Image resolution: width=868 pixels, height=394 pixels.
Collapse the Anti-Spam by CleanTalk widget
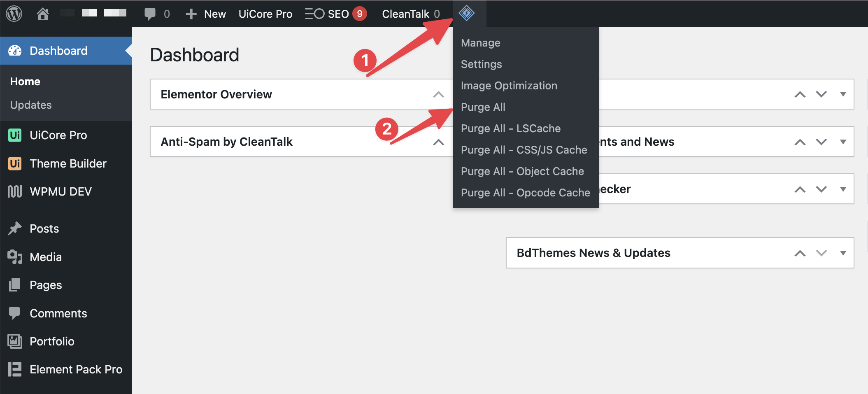pyautogui.click(x=439, y=142)
